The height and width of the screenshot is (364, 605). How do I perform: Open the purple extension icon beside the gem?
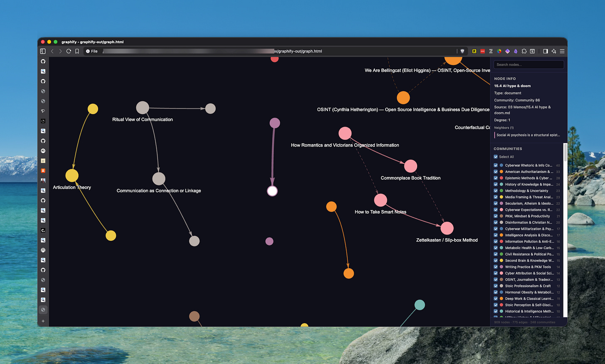pos(516,51)
